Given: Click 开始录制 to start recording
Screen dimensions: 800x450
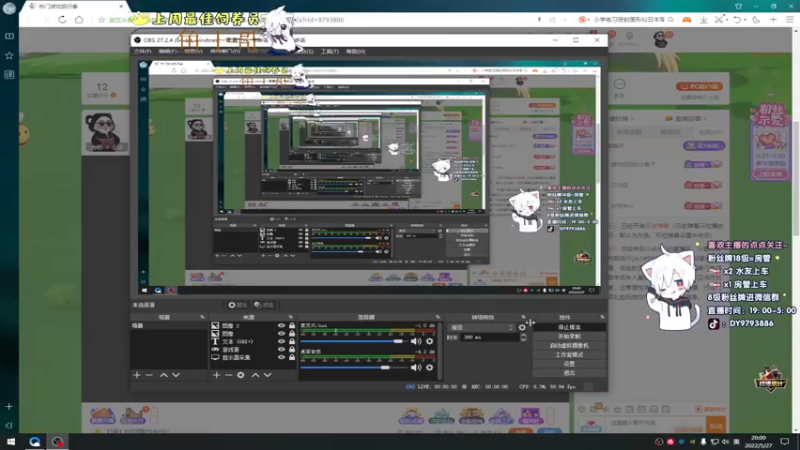Looking at the screenshot, I should tap(569, 337).
